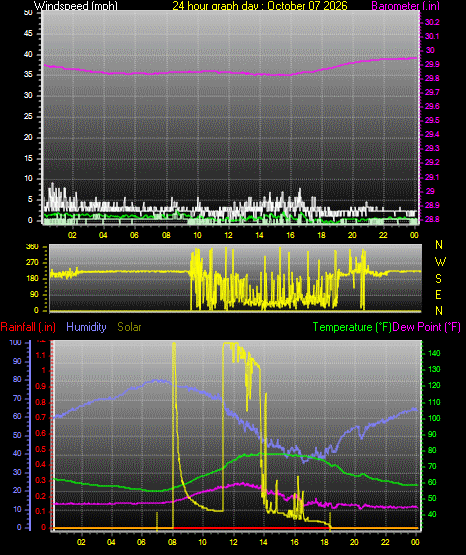Click the "Solar" legend label

(x=130, y=327)
